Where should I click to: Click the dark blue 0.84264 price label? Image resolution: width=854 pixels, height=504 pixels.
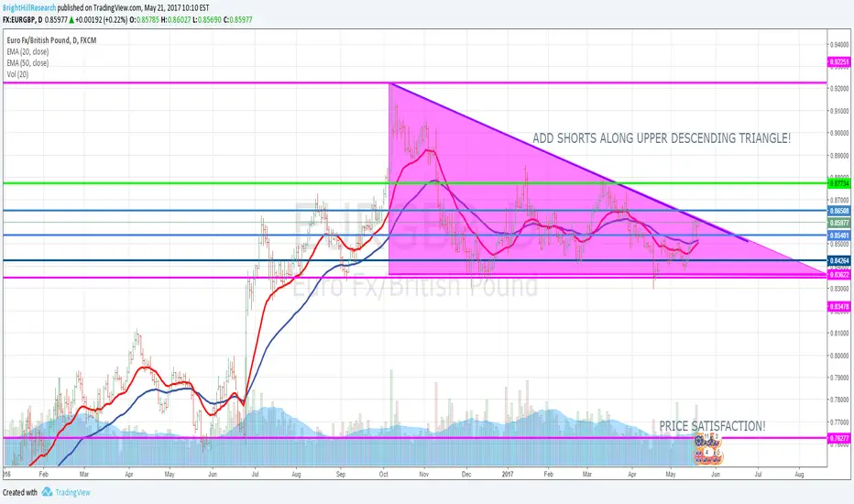coord(838,261)
